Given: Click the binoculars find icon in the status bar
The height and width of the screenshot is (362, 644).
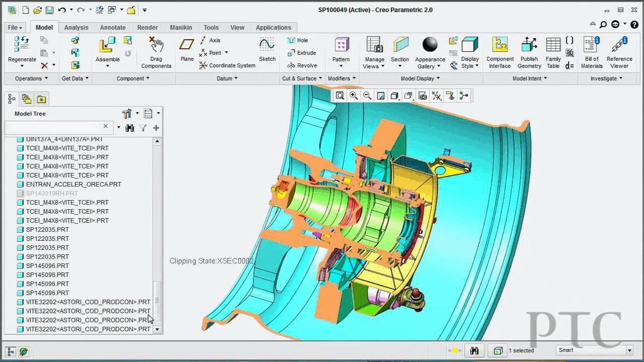Looking at the screenshot, I should pyautogui.click(x=474, y=350).
